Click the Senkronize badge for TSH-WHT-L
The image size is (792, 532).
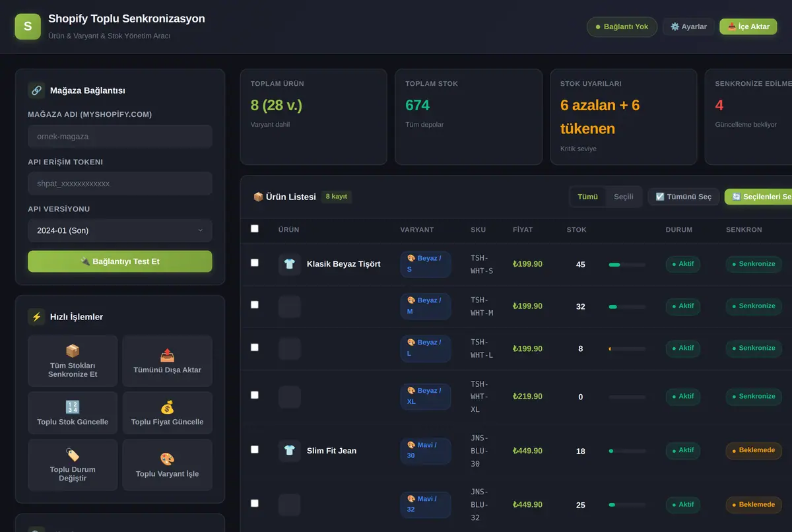coord(754,349)
